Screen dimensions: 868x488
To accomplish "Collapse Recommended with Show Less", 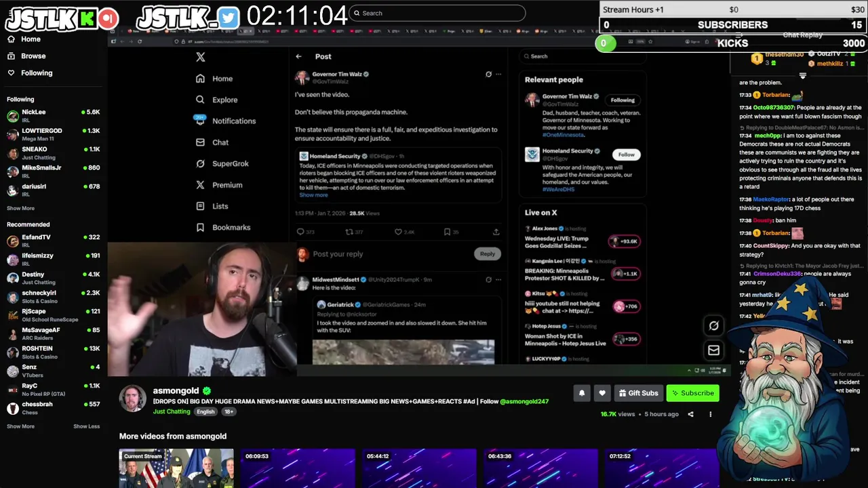I will (x=87, y=426).
